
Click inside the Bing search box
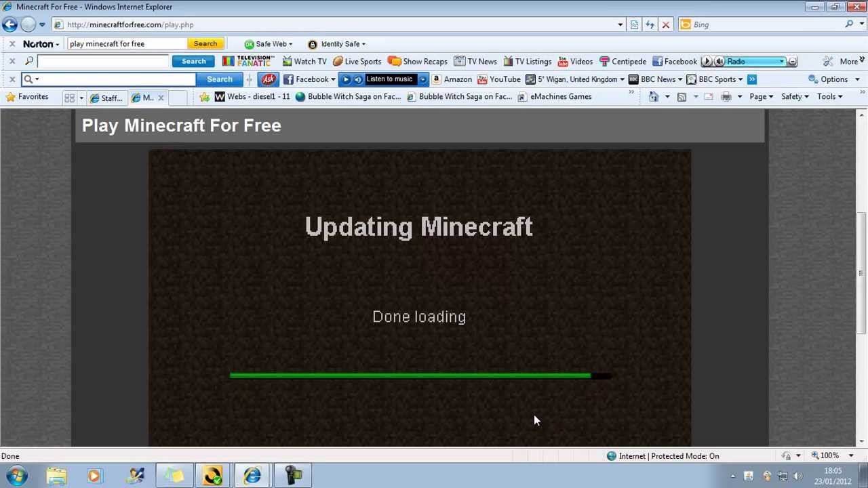[x=766, y=24]
